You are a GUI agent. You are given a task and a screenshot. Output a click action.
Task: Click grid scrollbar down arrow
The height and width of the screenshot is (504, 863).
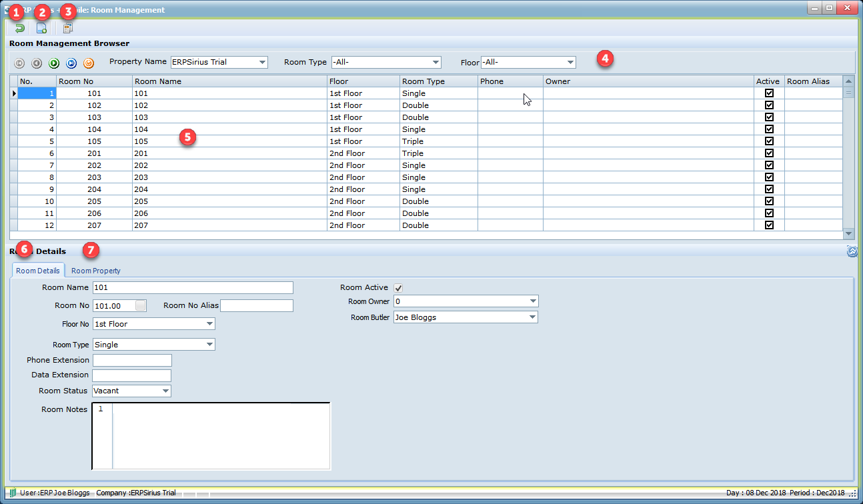(x=849, y=234)
